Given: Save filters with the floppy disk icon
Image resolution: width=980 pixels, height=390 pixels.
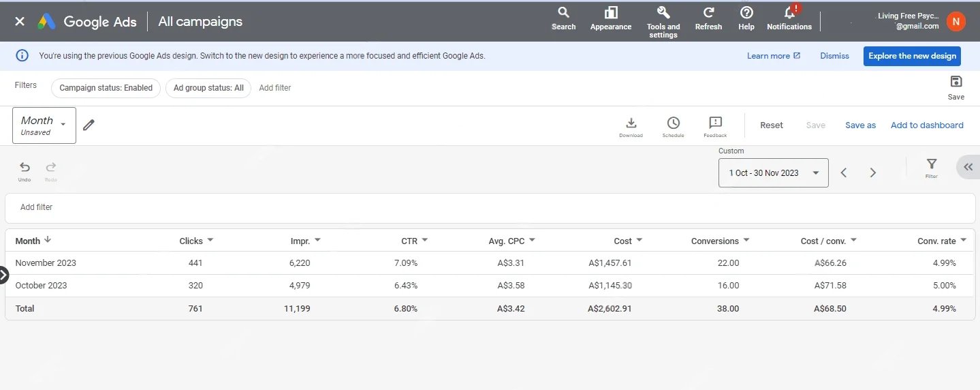Looking at the screenshot, I should (x=956, y=87).
